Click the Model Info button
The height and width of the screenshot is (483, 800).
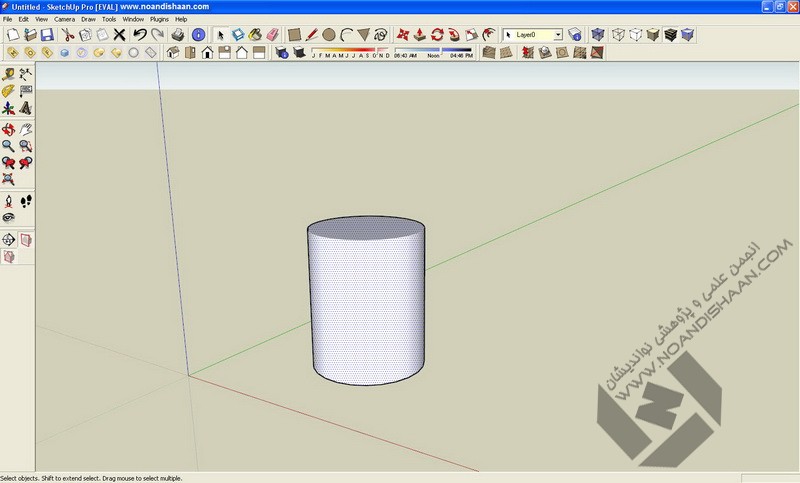click(x=198, y=34)
